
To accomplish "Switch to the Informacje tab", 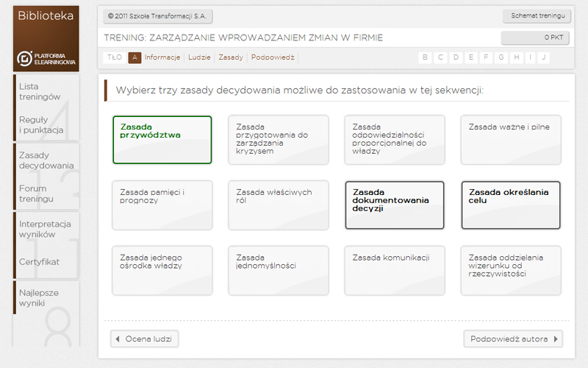I will click(162, 57).
